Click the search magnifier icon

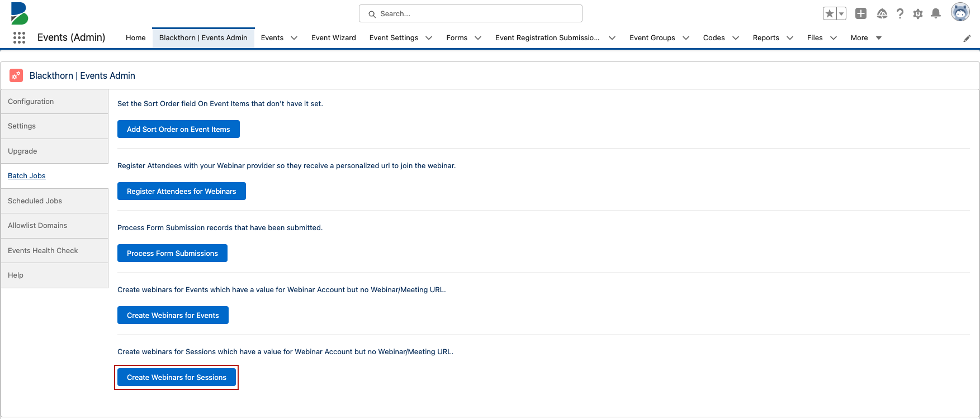coord(372,14)
